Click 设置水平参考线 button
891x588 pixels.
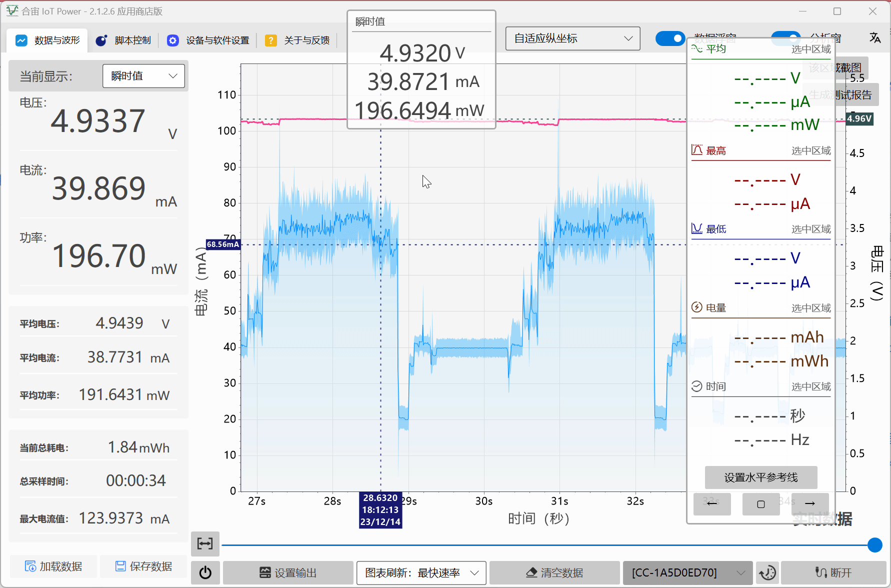pos(760,477)
